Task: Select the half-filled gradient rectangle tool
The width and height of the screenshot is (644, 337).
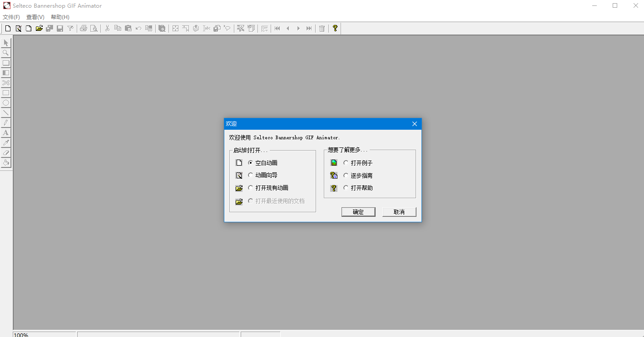Action: coord(6,73)
